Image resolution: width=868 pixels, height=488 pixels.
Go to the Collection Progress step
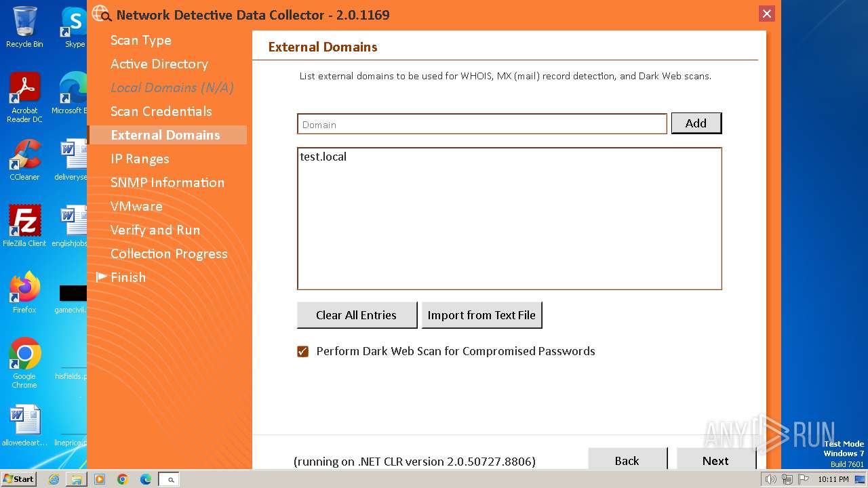169,253
